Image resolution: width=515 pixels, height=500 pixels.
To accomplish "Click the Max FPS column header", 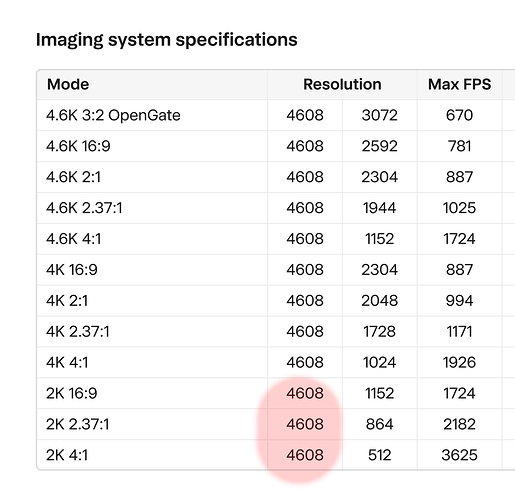I will pyautogui.click(x=459, y=84).
